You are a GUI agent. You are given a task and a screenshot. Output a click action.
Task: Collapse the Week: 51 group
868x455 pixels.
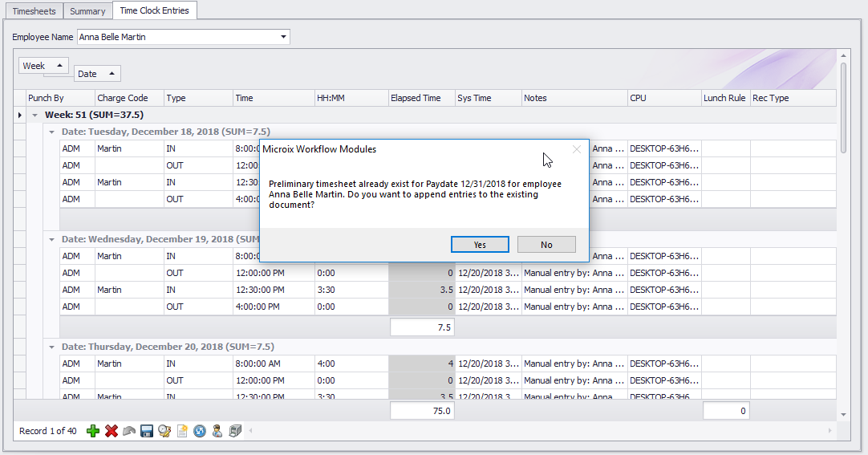pyautogui.click(x=34, y=116)
